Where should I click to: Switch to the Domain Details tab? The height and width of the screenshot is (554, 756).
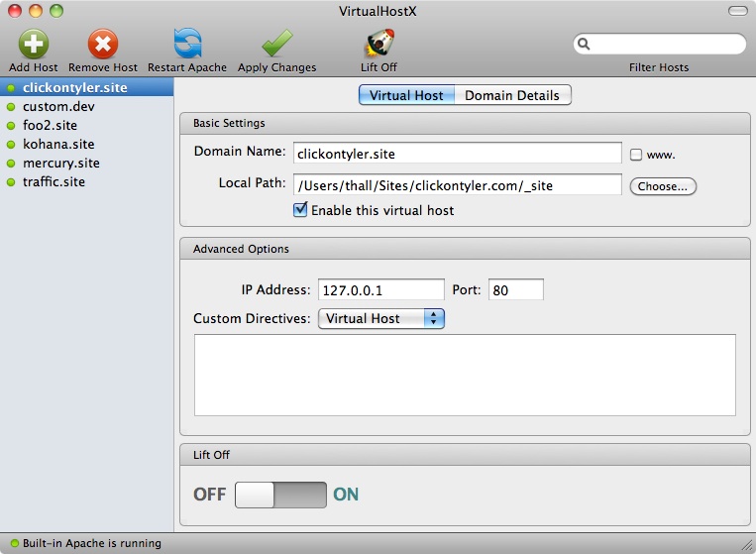512,95
